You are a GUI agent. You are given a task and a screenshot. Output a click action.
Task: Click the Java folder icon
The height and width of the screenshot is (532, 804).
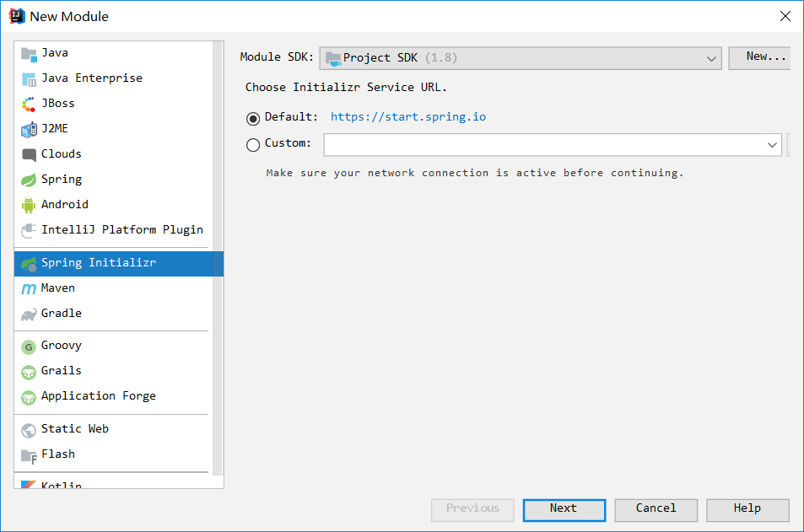[29, 53]
